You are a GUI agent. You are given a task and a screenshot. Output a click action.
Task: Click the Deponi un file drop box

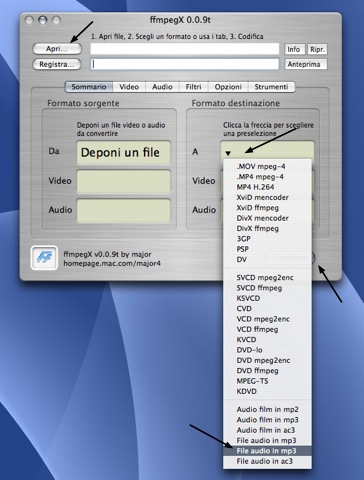pos(124,153)
